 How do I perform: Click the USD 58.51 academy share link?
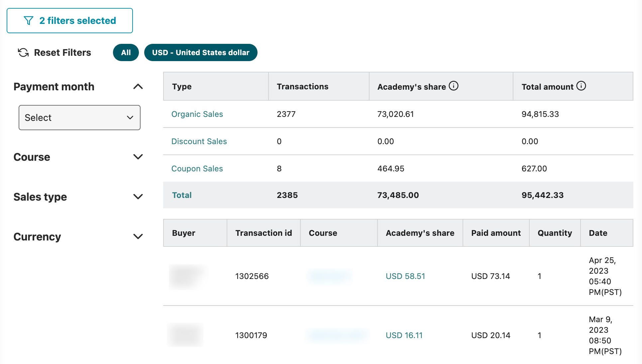[x=405, y=276]
